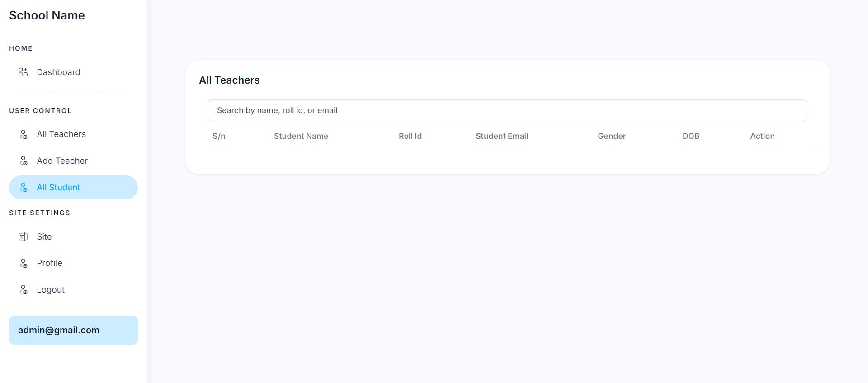Open the Add Teacher page
Screen dimensions: 868x383
[x=62, y=161]
